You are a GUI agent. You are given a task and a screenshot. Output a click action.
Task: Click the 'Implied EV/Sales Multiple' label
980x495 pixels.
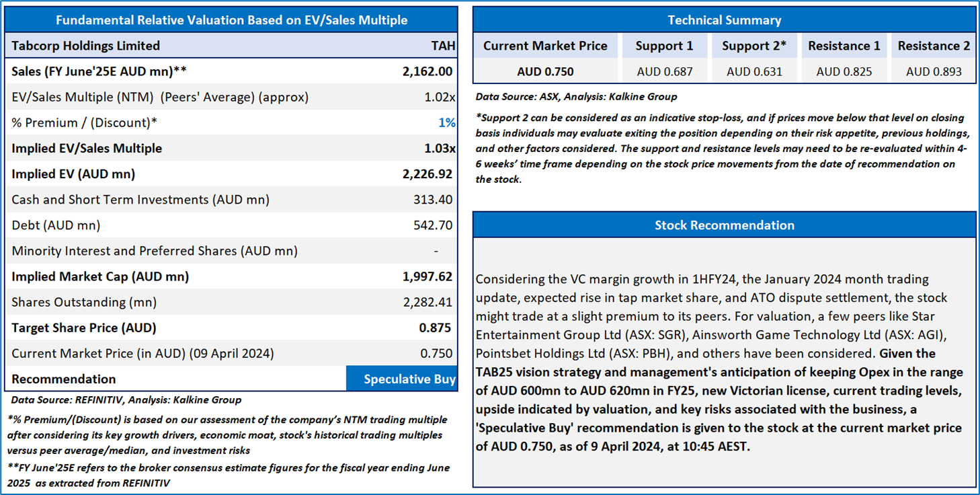(87, 149)
